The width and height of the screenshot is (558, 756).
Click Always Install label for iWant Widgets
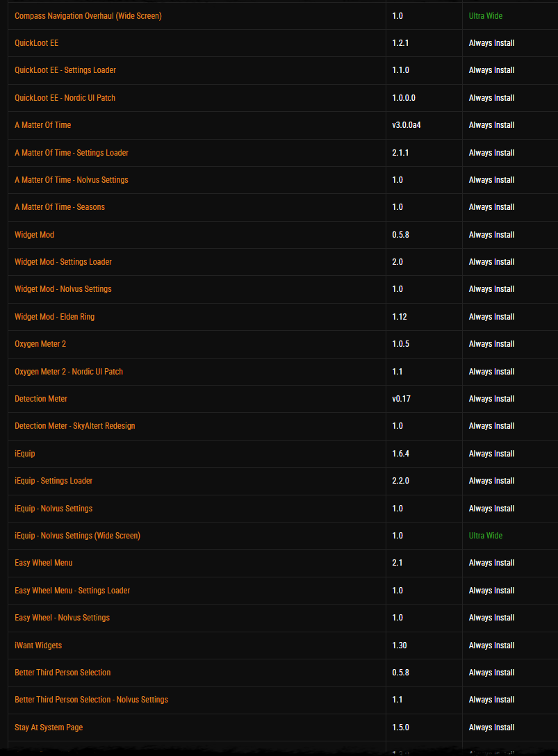491,646
